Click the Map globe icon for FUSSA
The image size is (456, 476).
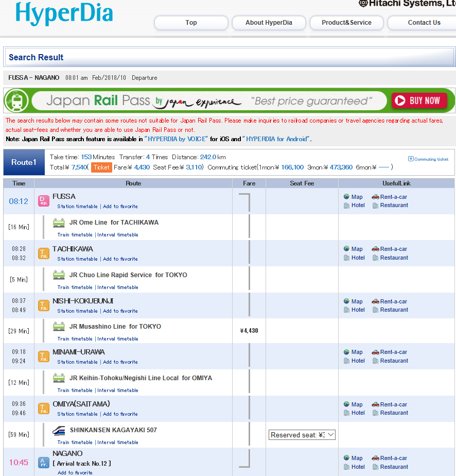(x=347, y=197)
